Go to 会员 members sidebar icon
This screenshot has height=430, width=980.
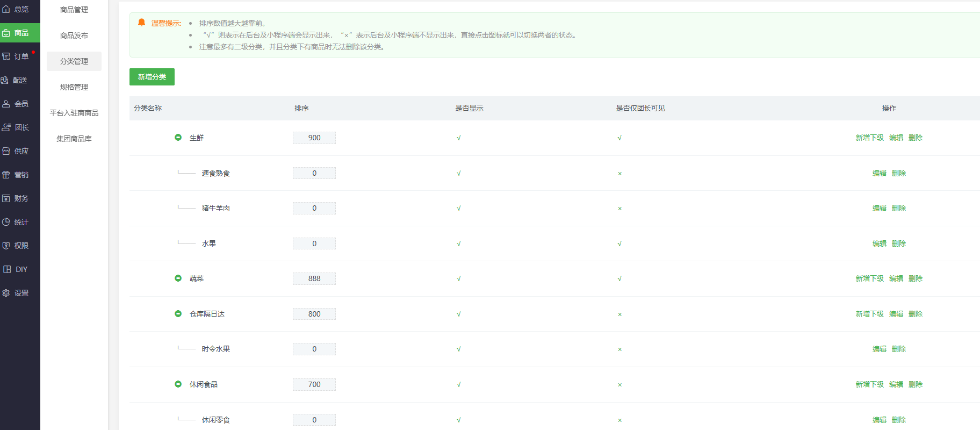[6, 104]
